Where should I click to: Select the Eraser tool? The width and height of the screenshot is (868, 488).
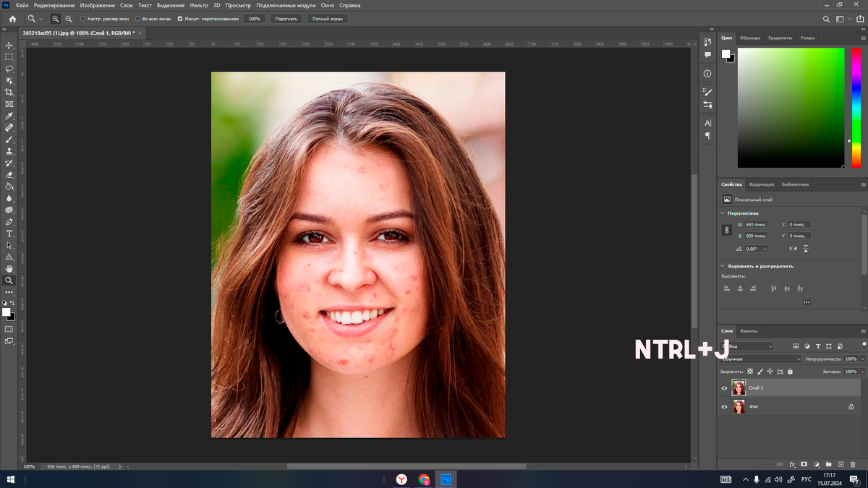(9, 174)
